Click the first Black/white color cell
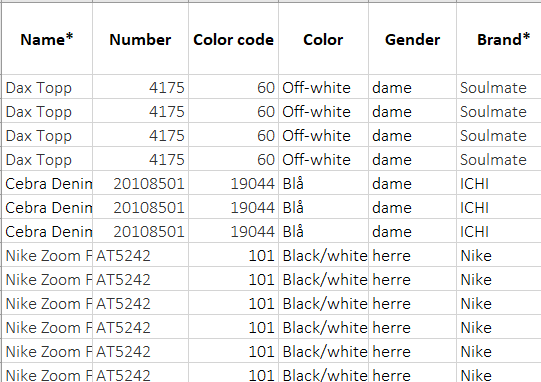This screenshot has height=382, width=541. [x=323, y=255]
